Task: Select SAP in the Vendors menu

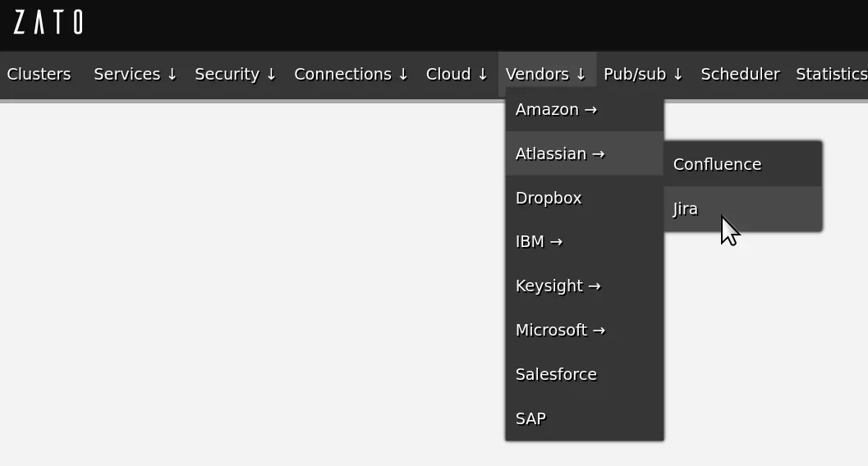Action: [x=530, y=419]
